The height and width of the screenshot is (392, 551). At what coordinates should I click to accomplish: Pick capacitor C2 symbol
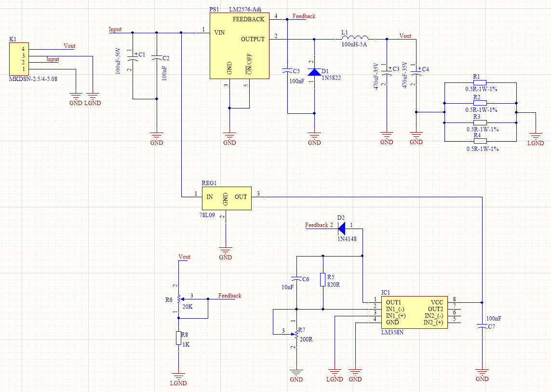[156, 57]
